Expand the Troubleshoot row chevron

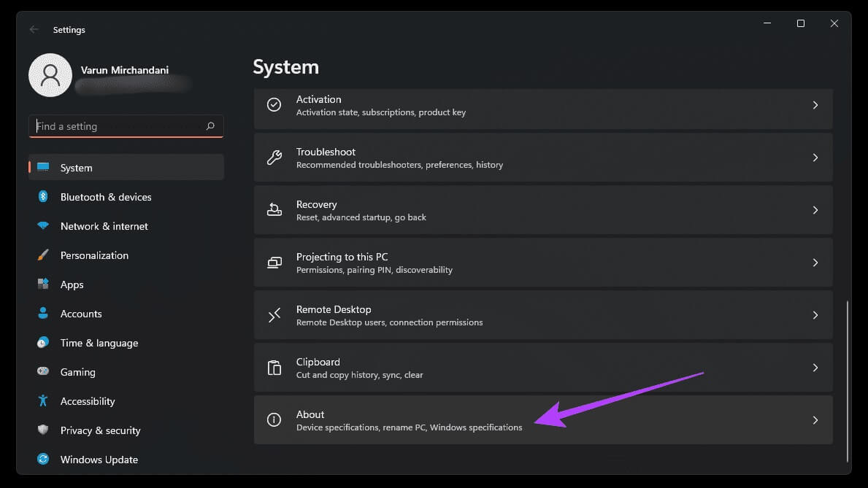pos(815,157)
